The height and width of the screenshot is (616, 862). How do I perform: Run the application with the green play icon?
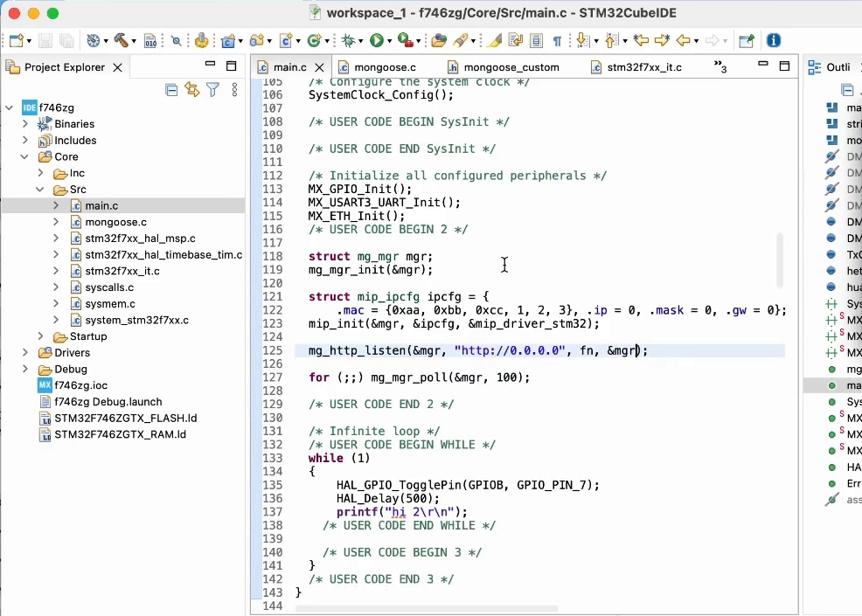[x=379, y=40]
